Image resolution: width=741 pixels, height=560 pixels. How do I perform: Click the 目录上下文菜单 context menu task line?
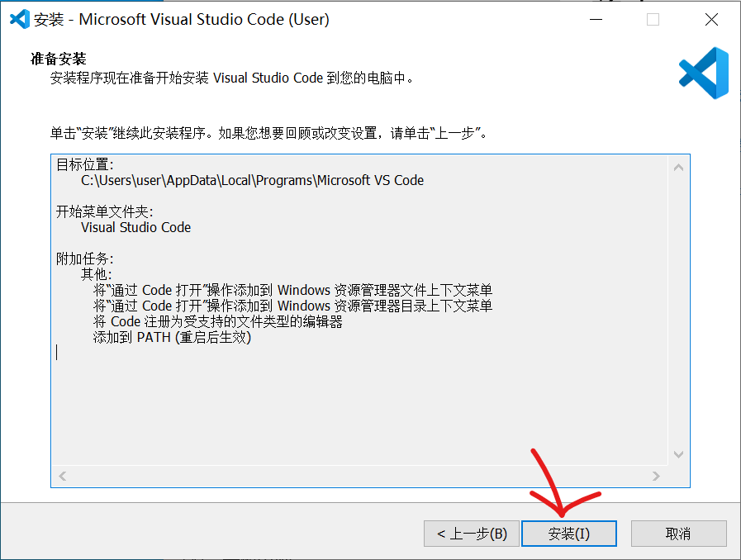tap(292, 306)
